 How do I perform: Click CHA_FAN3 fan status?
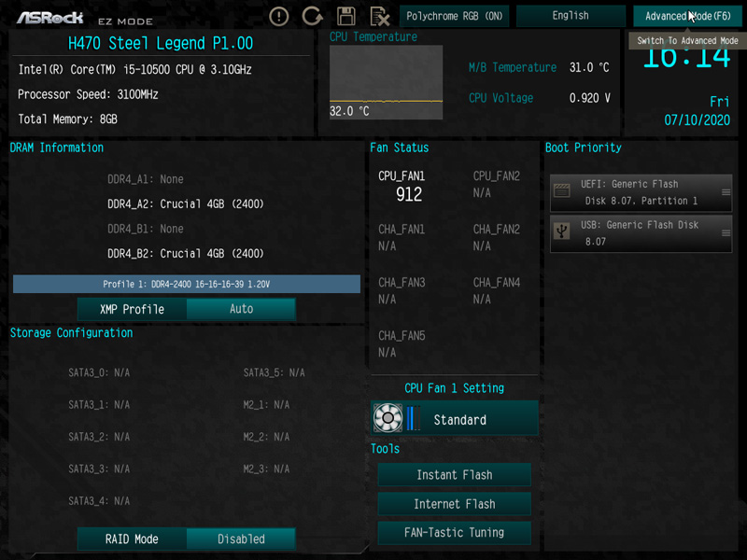click(x=402, y=291)
